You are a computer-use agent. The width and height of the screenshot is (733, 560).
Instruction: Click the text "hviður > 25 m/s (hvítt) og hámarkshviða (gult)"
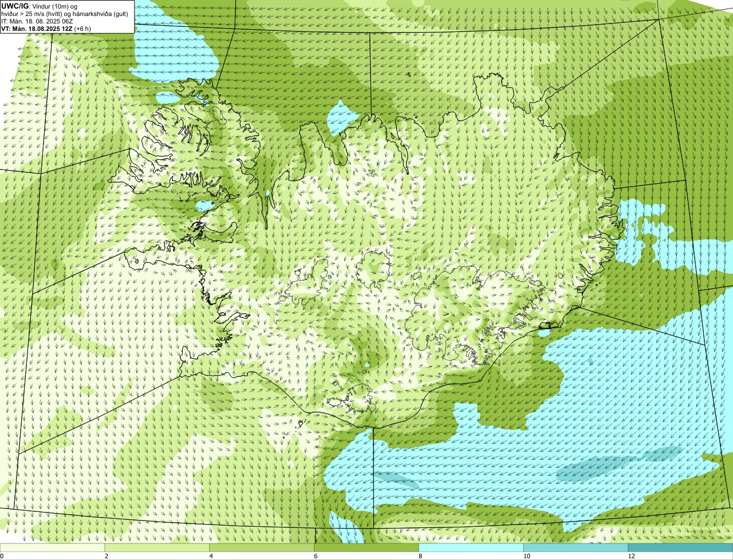[65, 13]
